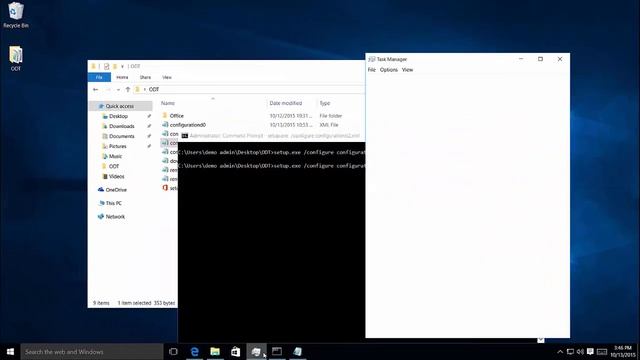The width and height of the screenshot is (640, 360).
Task: Switch to the Share ribbon tab
Action: 145,77
